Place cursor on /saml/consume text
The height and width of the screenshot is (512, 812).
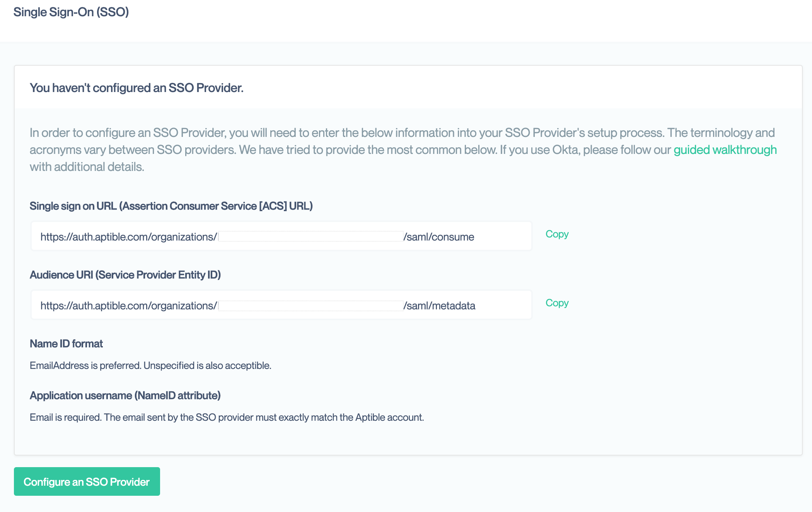click(439, 237)
